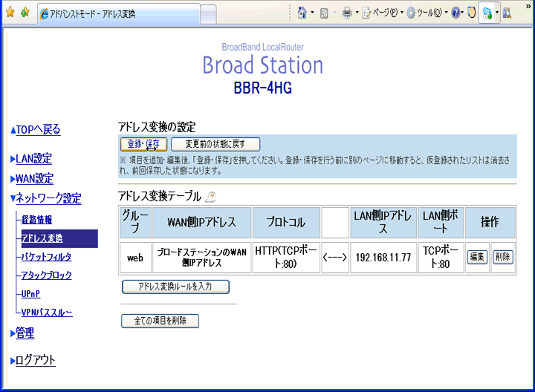
Task: Click 編集 button for web row
Action: (x=477, y=257)
